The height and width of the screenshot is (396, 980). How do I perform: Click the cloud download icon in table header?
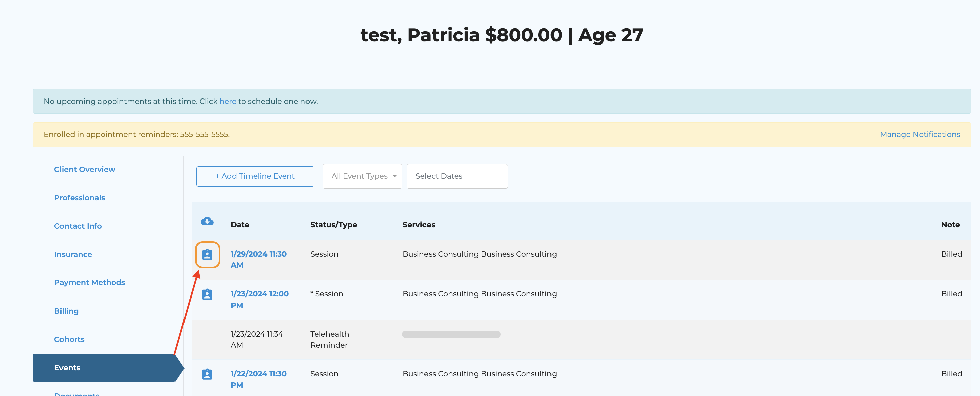(207, 221)
